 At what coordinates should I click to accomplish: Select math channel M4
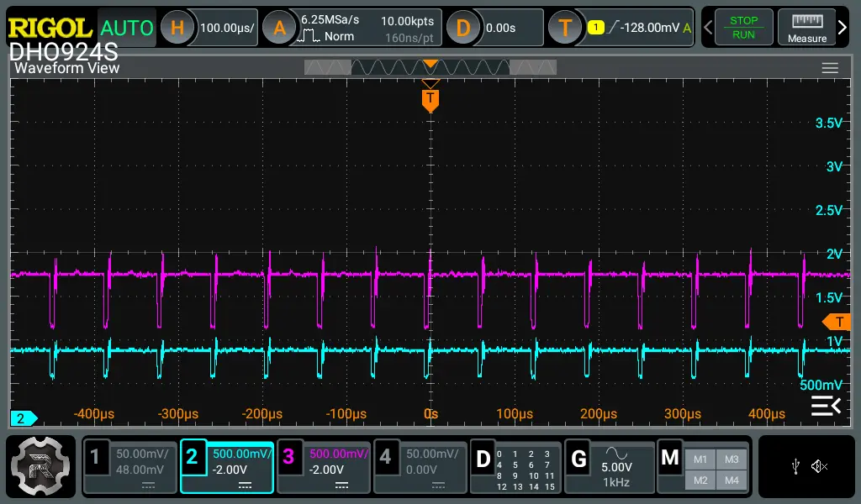tap(732, 480)
